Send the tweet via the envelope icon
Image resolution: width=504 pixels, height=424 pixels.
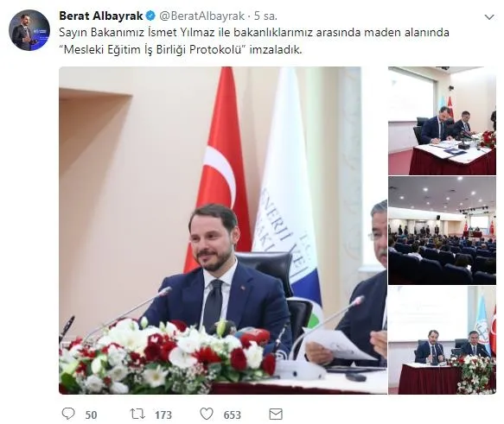coord(276,414)
